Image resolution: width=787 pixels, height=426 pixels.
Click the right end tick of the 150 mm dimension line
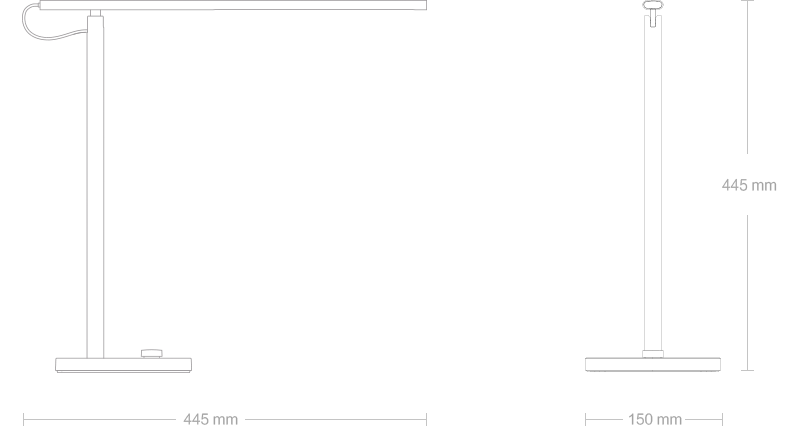722,419
